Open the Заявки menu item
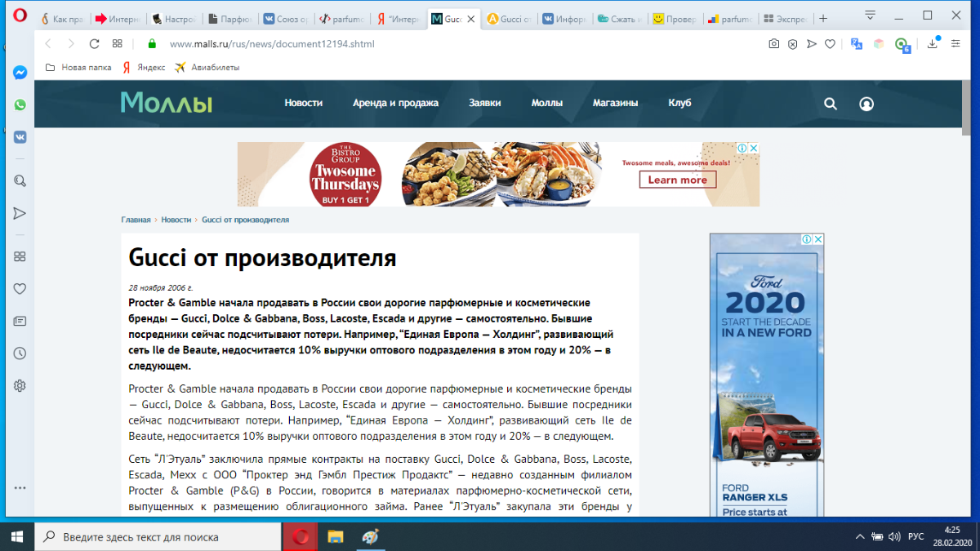This screenshot has height=551, width=980. 485,103
